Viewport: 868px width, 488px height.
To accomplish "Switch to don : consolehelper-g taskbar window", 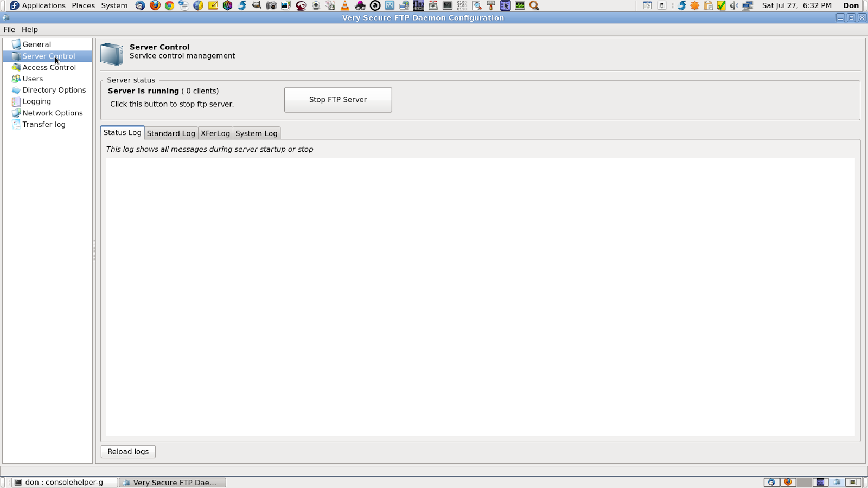I will click(x=64, y=482).
